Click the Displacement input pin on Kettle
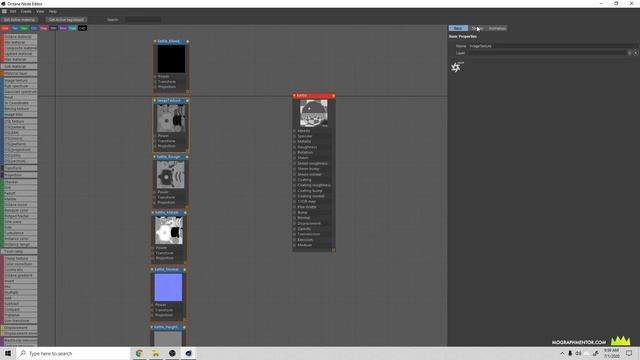This screenshot has width=640, height=360. pos(294,224)
